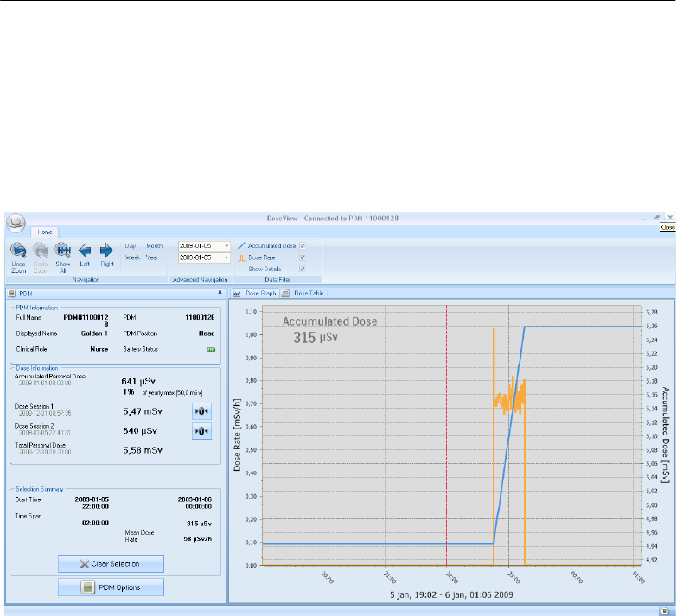This screenshot has width=676, height=616.
Task: Click the Undo Zoom icon
Action: point(17,251)
